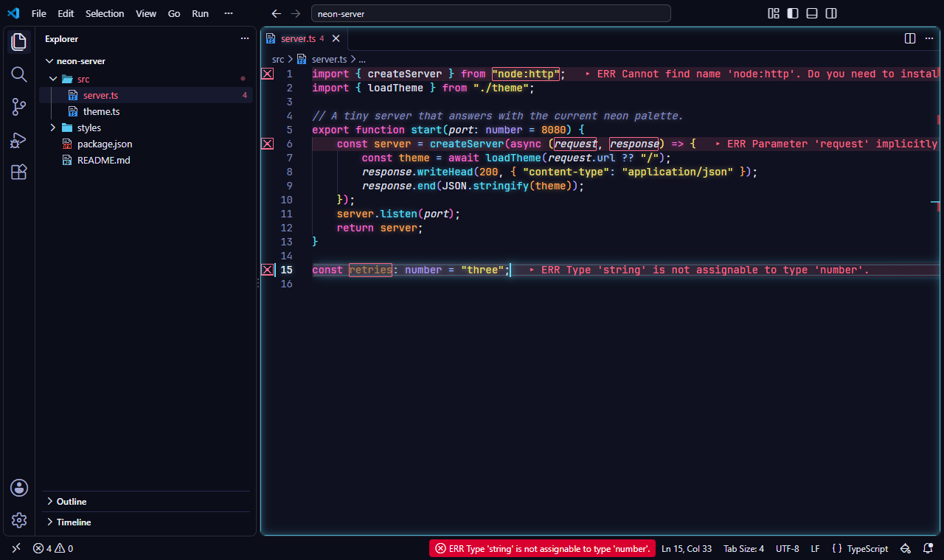Click the error glyph on line 6
The image size is (944, 560).
coord(267,144)
